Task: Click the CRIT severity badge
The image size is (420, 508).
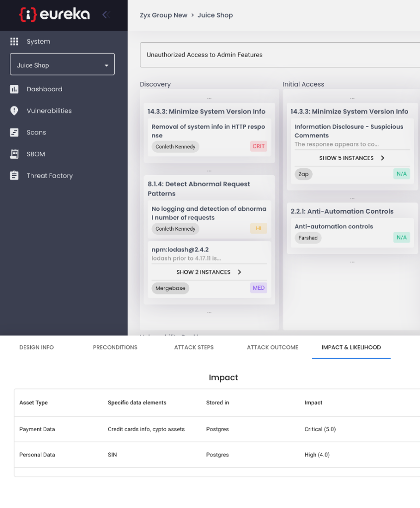Action: point(259,146)
